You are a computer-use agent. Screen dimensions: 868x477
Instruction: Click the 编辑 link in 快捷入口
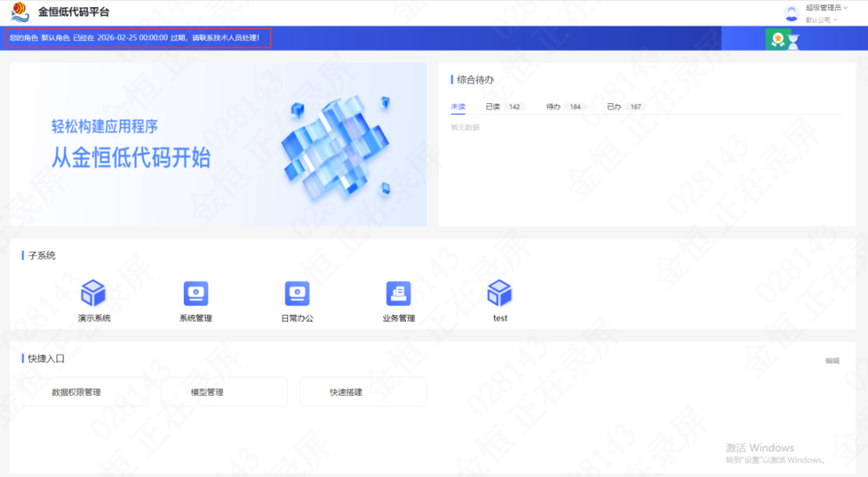click(832, 360)
